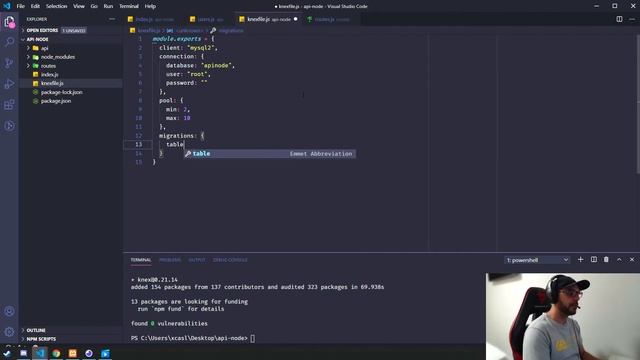This screenshot has height=360, width=640.
Task: Click the unsaved dot on knexfile.js tab
Action: 296,19
